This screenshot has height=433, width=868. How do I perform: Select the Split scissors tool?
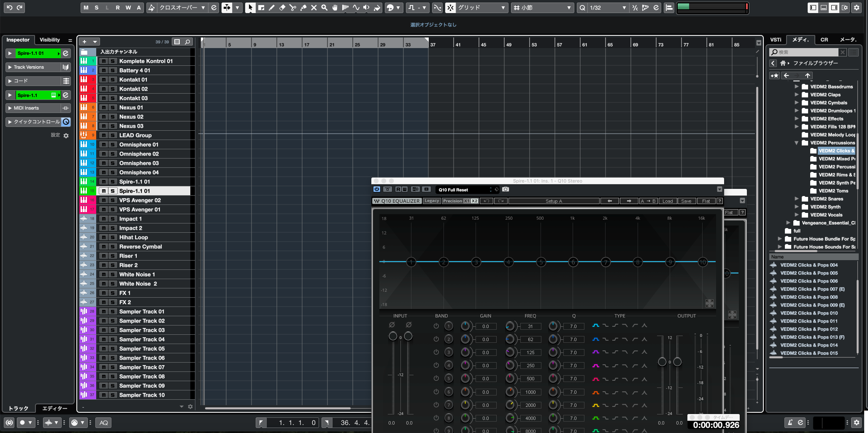[x=293, y=8]
